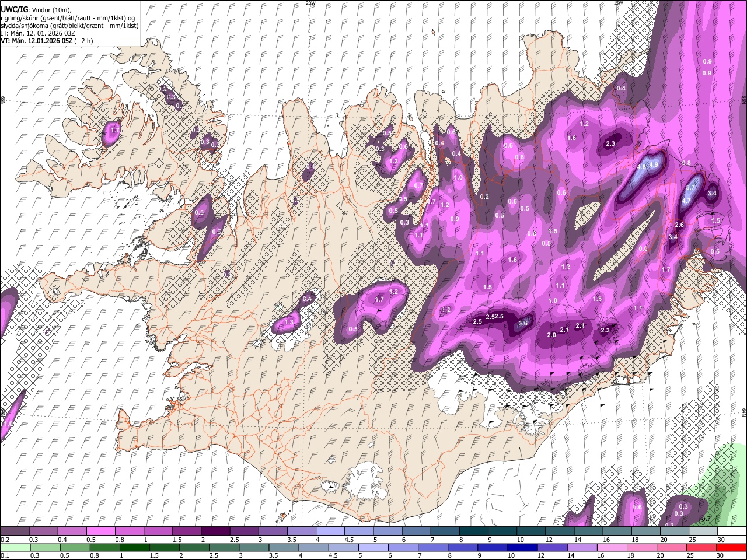
Task: Select the bright magenta 0.5 swatch in upper legend row
Action: pos(100,531)
